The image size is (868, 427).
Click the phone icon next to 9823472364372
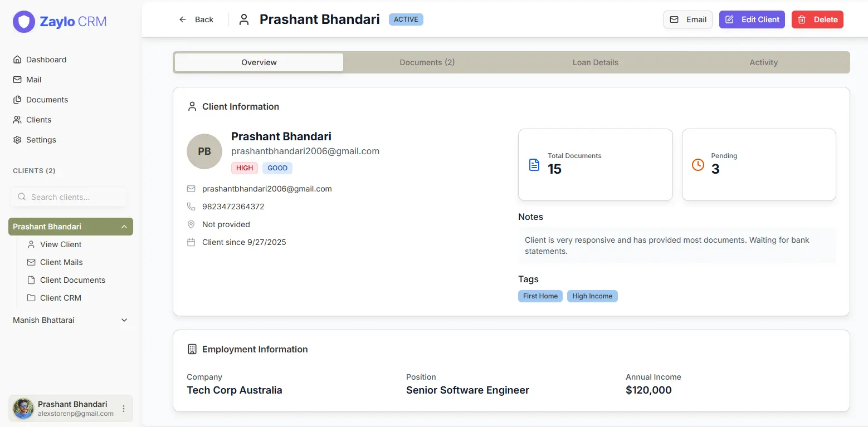pyautogui.click(x=191, y=206)
